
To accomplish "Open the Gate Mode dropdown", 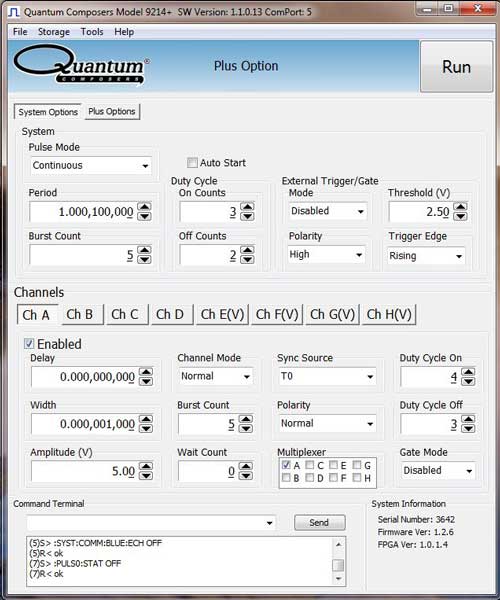I will 438,471.
